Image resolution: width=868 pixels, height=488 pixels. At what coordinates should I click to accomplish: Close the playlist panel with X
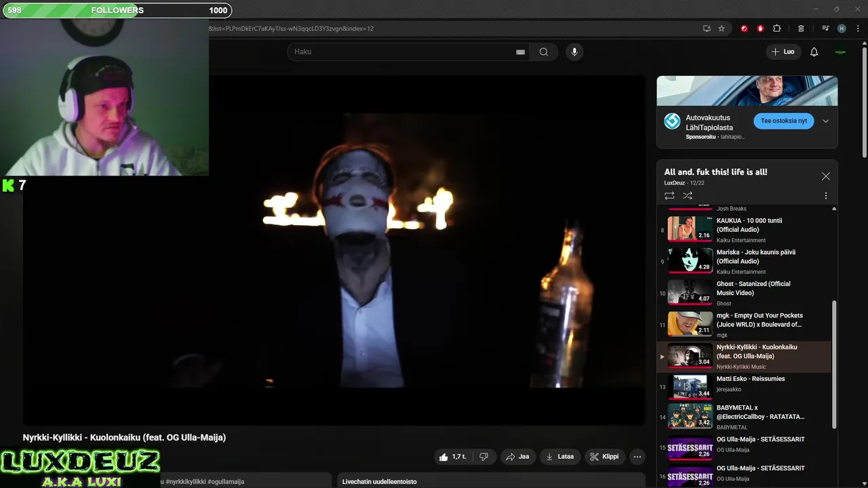coord(825,176)
